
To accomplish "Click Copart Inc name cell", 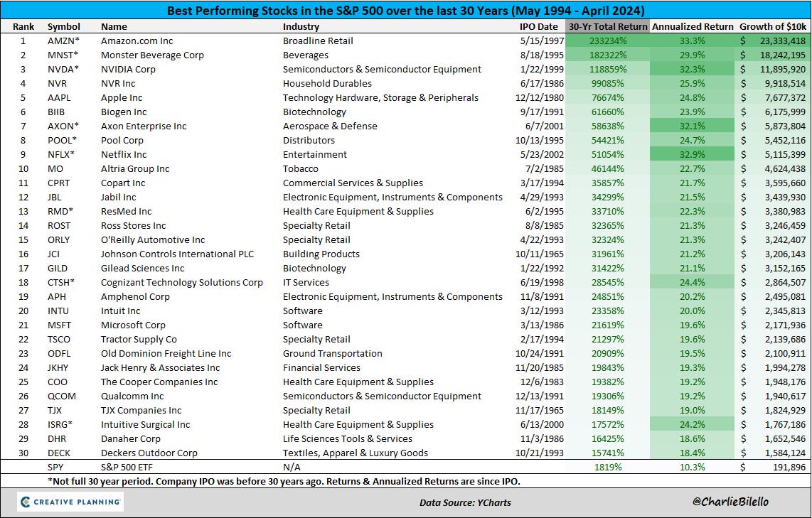I will pos(123,183).
